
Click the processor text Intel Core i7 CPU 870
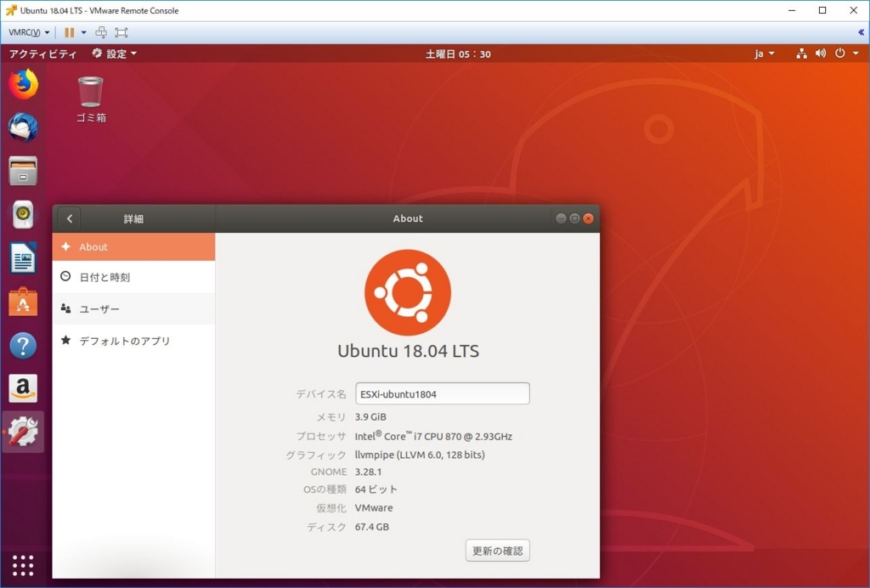point(433,436)
